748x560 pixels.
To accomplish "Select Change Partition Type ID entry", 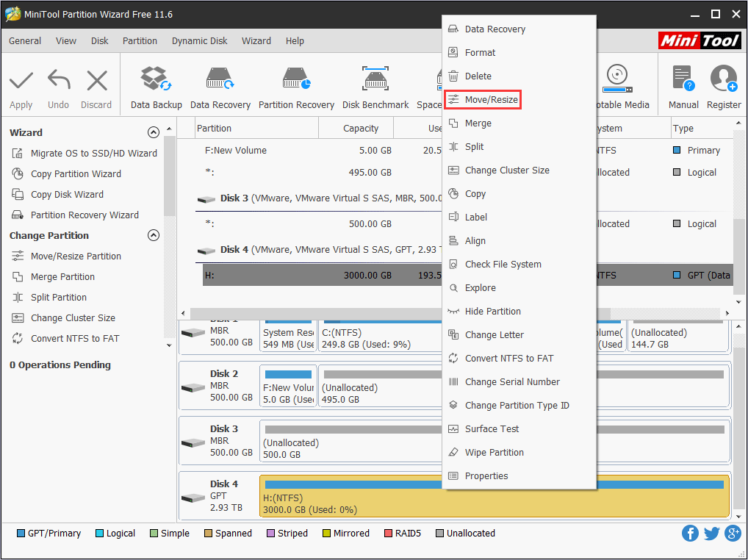I will (x=519, y=406).
